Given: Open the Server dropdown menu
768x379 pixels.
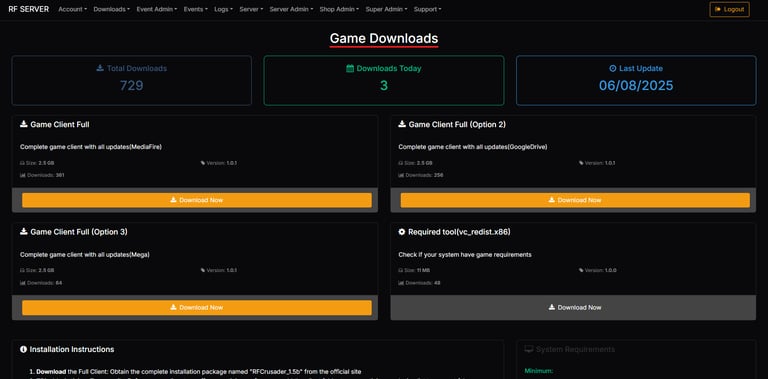Looking at the screenshot, I should click(251, 9).
